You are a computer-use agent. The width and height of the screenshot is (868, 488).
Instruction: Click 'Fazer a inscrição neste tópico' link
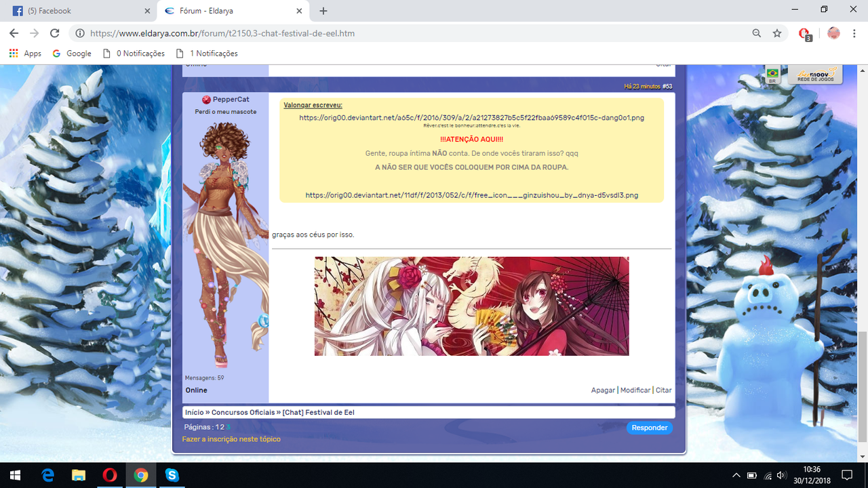click(231, 439)
